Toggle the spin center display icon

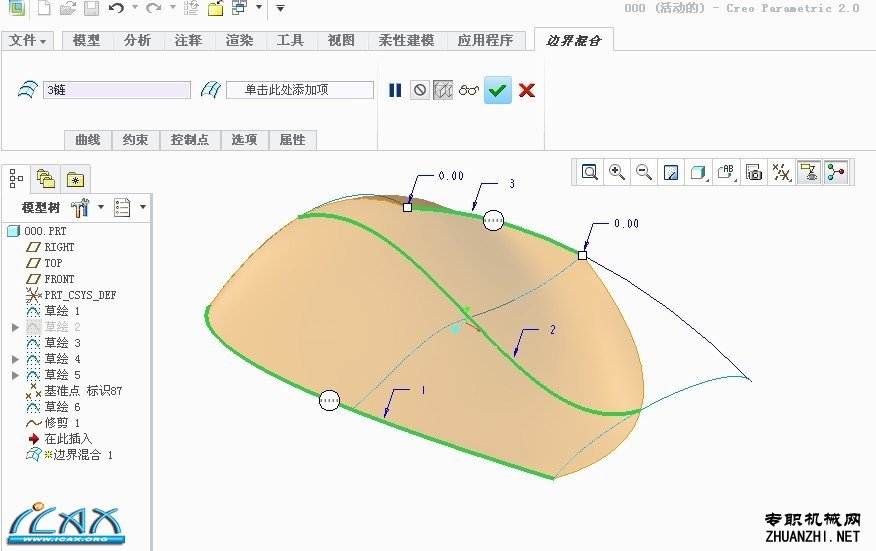[836, 172]
